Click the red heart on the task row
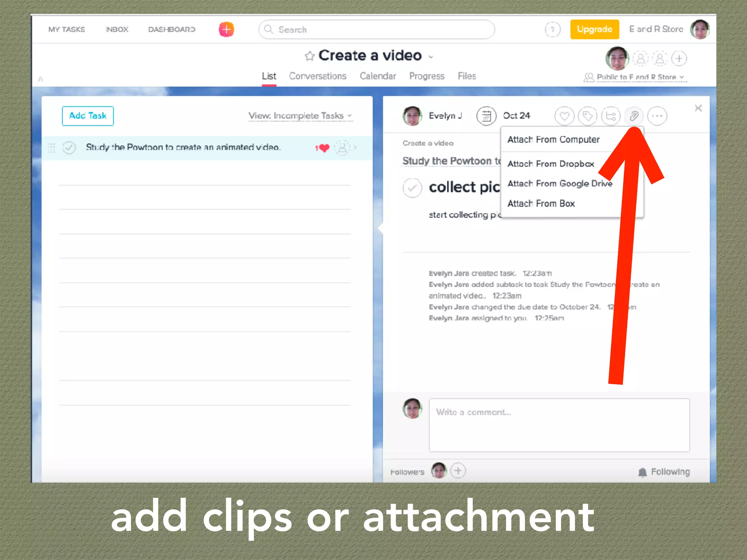 pyautogui.click(x=324, y=148)
